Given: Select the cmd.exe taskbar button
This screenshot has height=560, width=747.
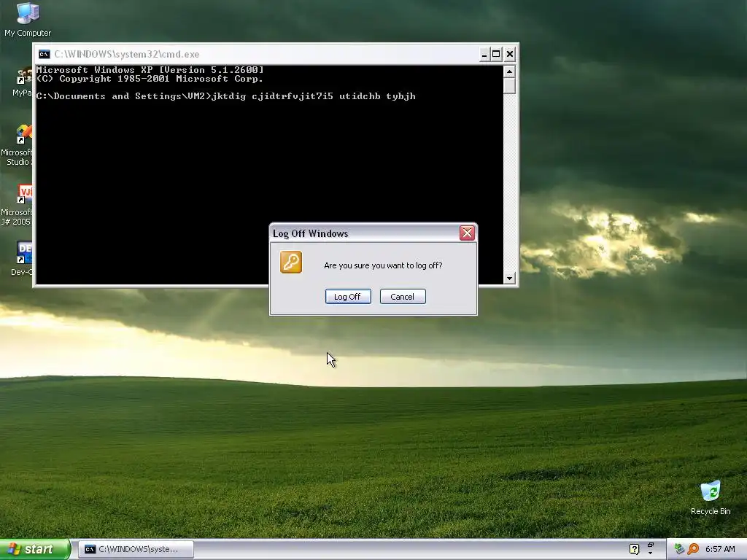Looking at the screenshot, I should pos(136,549).
